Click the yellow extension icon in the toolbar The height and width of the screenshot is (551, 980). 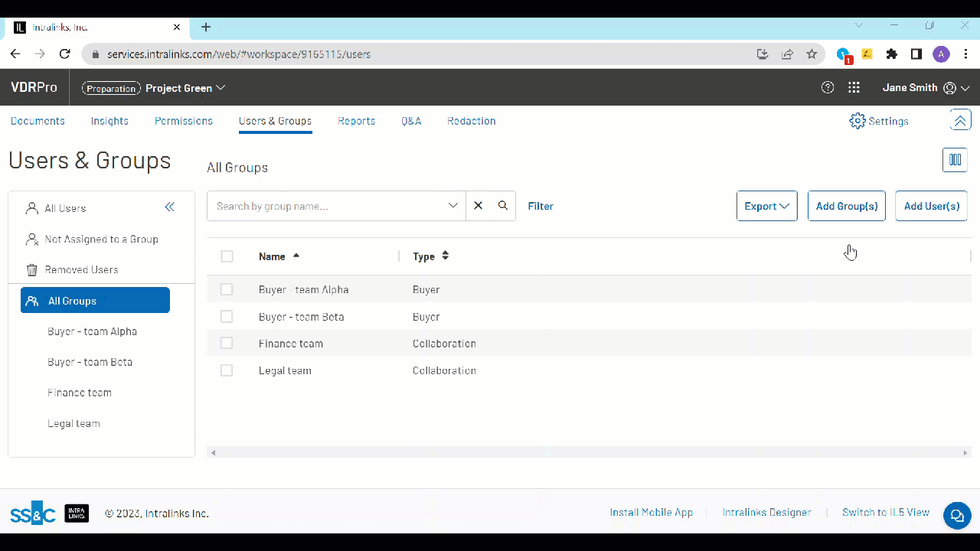click(867, 54)
